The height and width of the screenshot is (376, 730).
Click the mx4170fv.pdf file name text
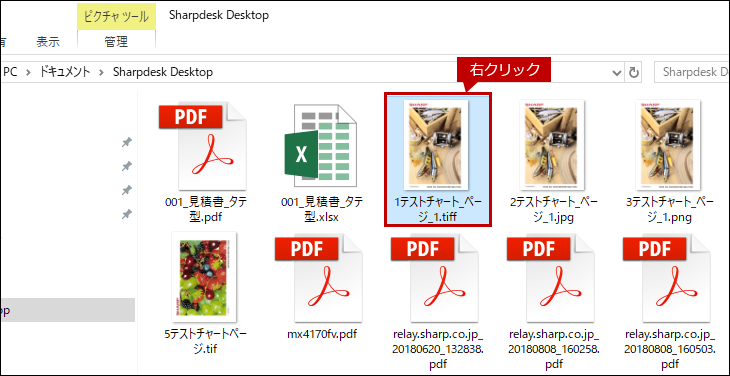pyautogui.click(x=322, y=334)
